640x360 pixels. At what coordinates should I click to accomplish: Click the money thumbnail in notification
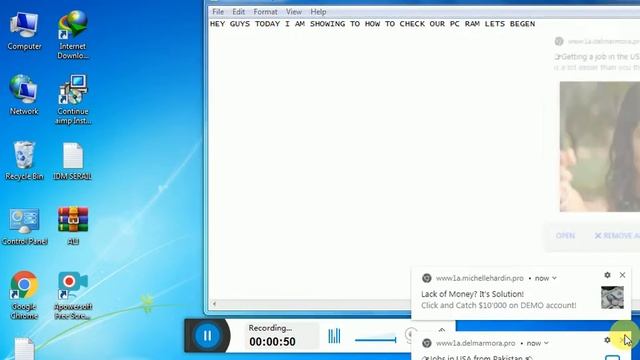tap(612, 297)
